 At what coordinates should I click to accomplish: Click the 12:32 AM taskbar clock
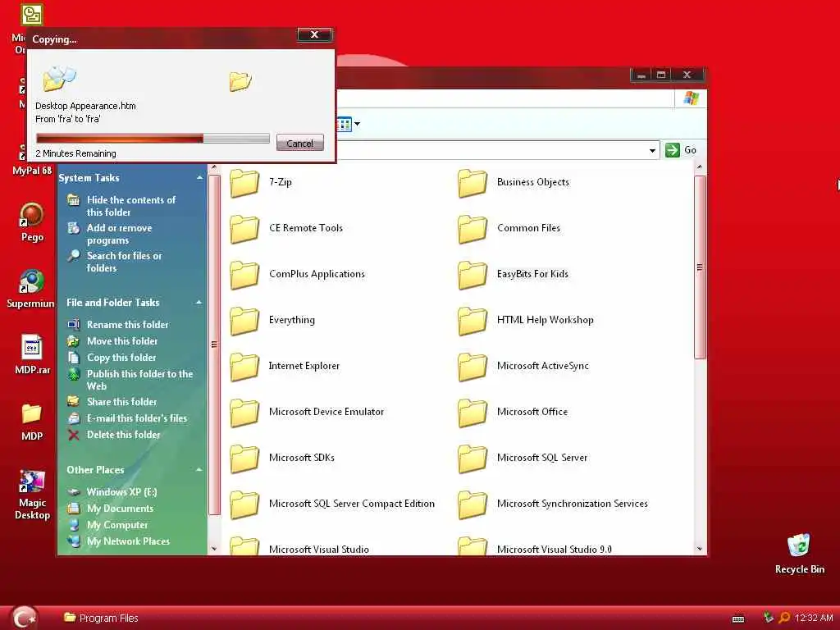tap(813, 619)
